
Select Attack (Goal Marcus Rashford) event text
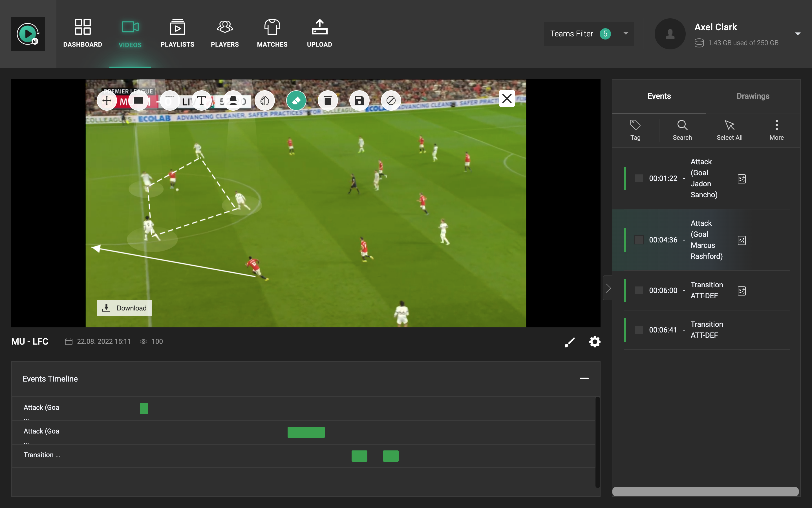click(x=706, y=240)
